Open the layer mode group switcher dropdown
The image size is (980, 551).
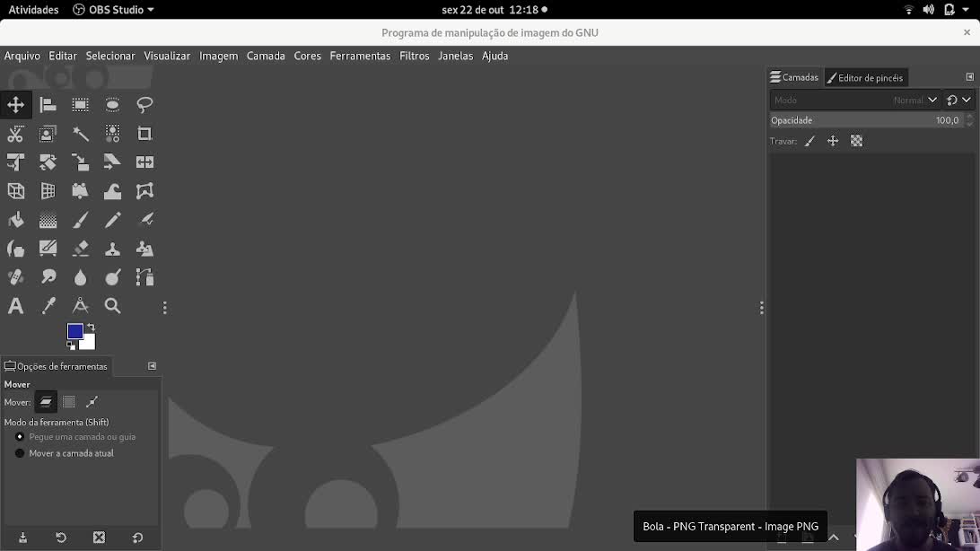[x=958, y=100]
